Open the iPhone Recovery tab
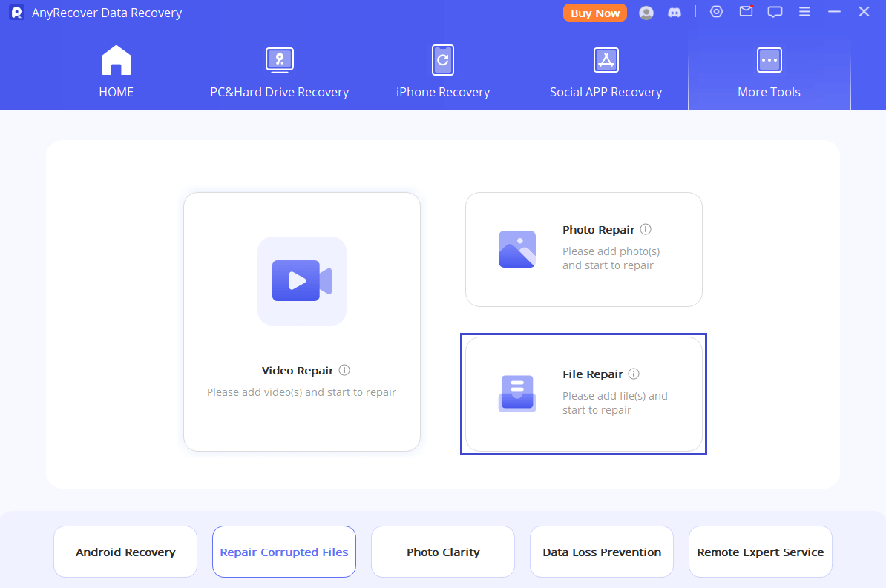 [442, 72]
